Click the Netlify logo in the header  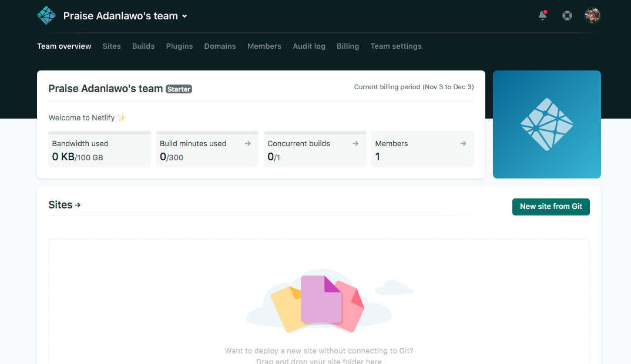(x=46, y=16)
